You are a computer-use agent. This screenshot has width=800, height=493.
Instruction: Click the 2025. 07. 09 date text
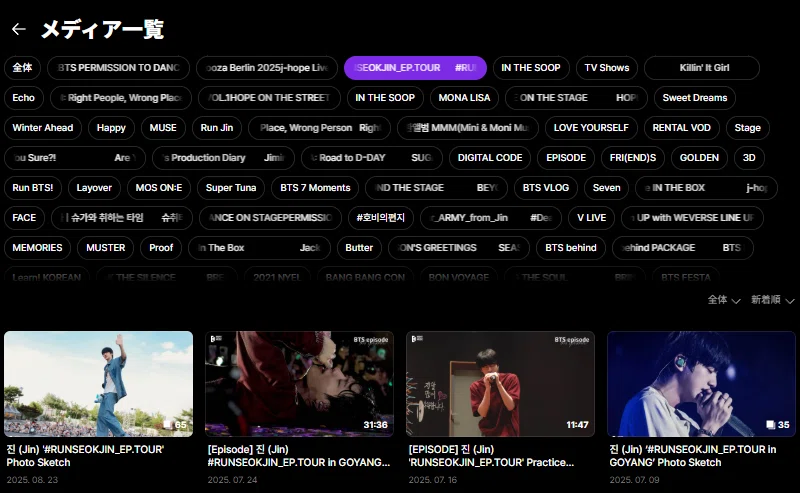[x=634, y=480]
